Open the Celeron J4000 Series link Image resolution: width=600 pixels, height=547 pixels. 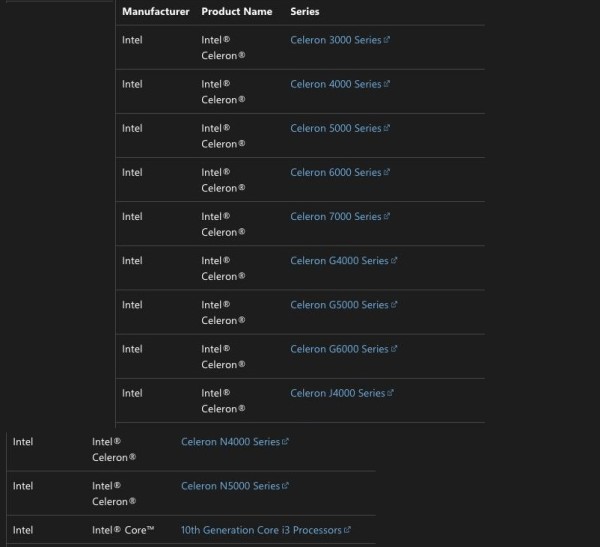(x=338, y=393)
